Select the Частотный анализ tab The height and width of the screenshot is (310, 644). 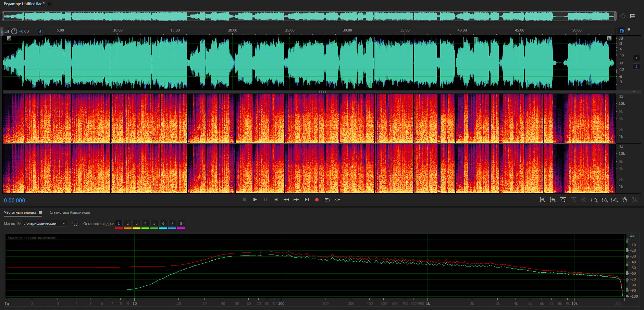20,213
